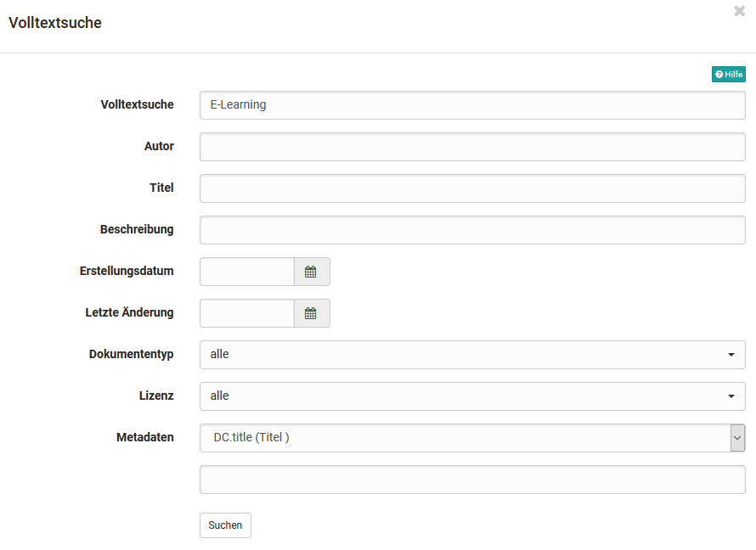
Task: Focus the metadata value field below DC.title
Action: tap(471, 480)
